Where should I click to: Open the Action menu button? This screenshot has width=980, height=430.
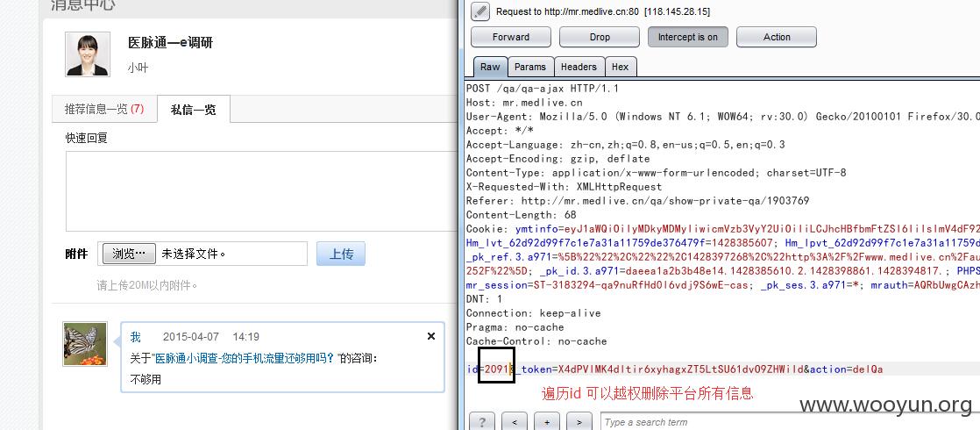777,37
